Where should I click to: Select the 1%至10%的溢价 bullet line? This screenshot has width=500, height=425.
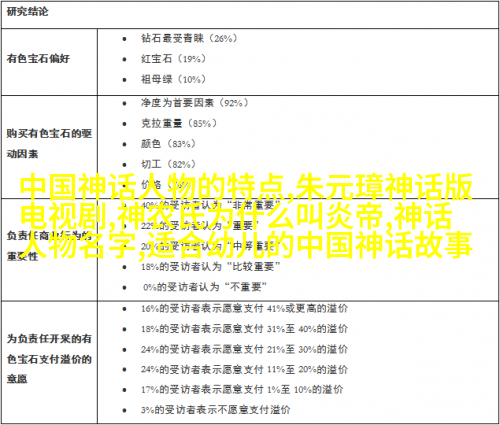[x=242, y=390]
